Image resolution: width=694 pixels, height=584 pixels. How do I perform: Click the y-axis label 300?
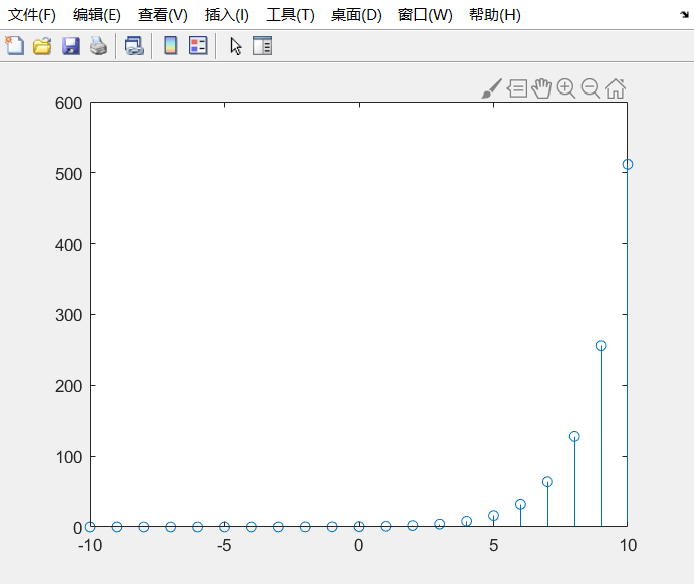[x=69, y=316]
